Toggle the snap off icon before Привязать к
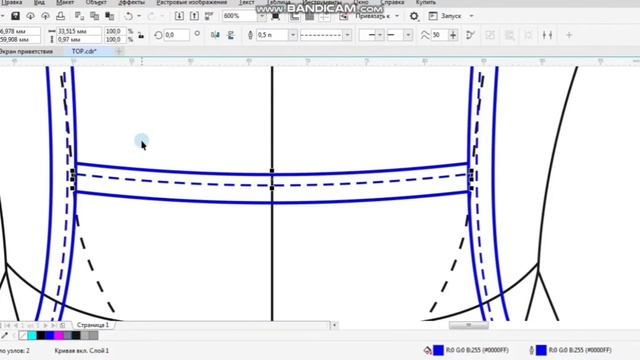This screenshot has width=640, height=360. point(344,16)
